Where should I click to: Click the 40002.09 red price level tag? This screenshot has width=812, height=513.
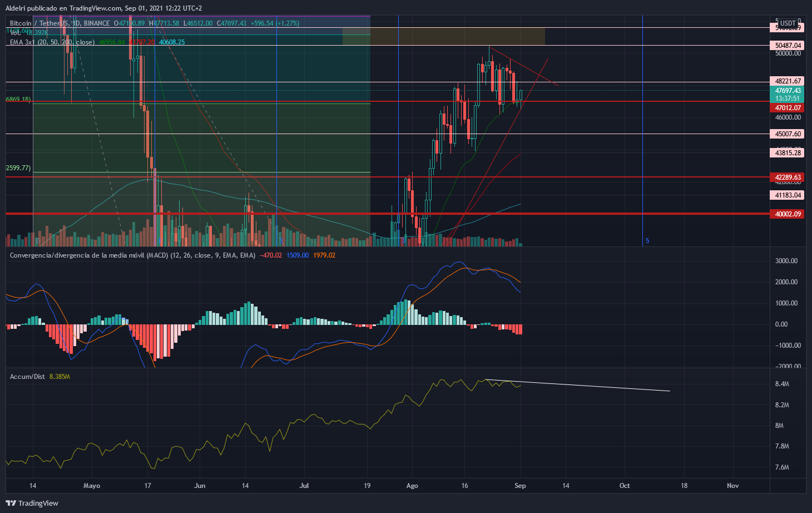click(788, 214)
